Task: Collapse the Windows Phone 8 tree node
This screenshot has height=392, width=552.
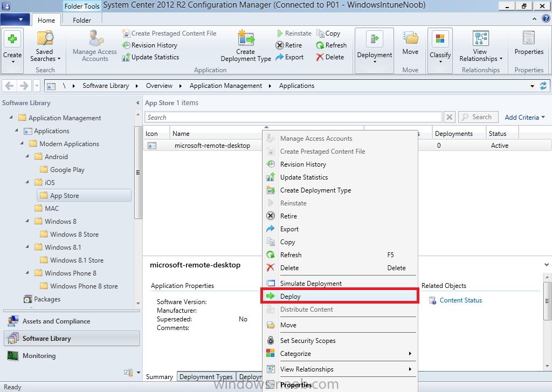Action: tap(27, 273)
